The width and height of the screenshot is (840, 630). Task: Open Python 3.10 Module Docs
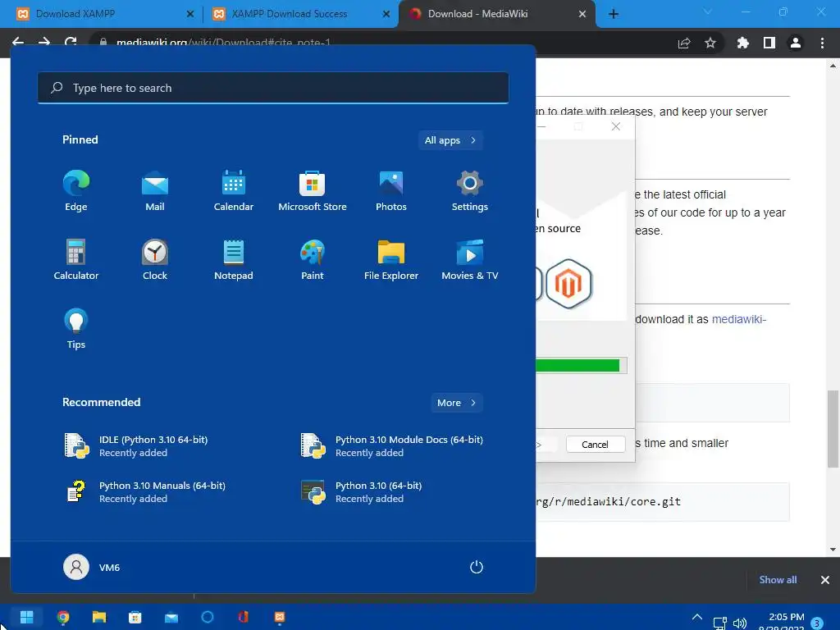click(x=392, y=445)
